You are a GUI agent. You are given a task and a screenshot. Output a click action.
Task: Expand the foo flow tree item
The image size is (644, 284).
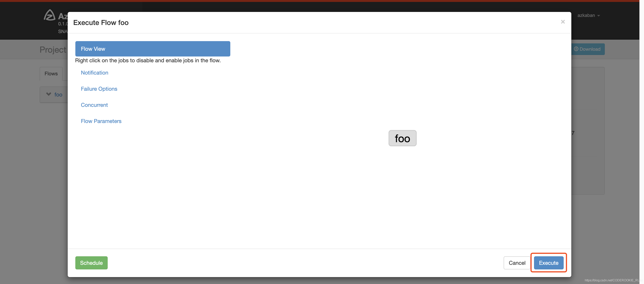[48, 94]
